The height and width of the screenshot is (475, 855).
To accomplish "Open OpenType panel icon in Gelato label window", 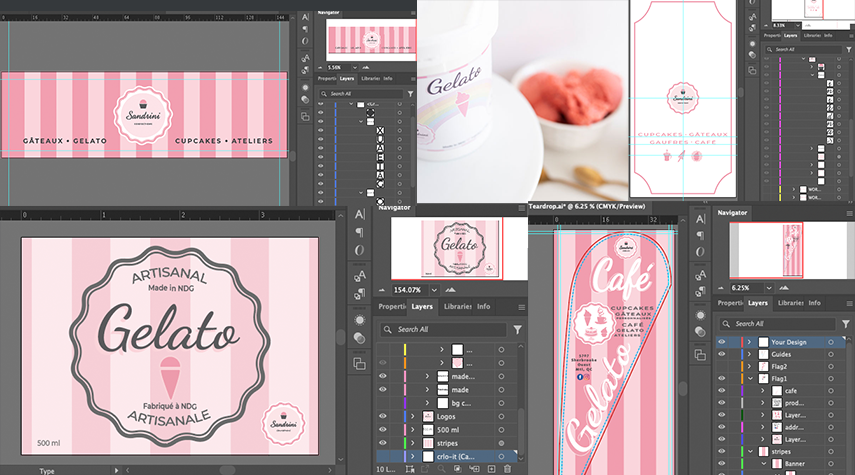I will tap(359, 250).
